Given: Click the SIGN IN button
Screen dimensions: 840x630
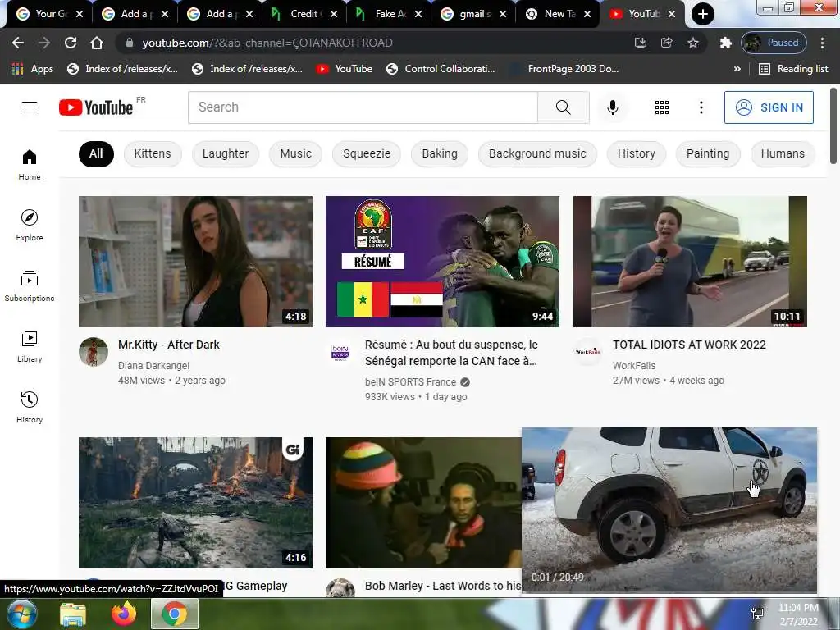Looking at the screenshot, I should (x=769, y=107).
